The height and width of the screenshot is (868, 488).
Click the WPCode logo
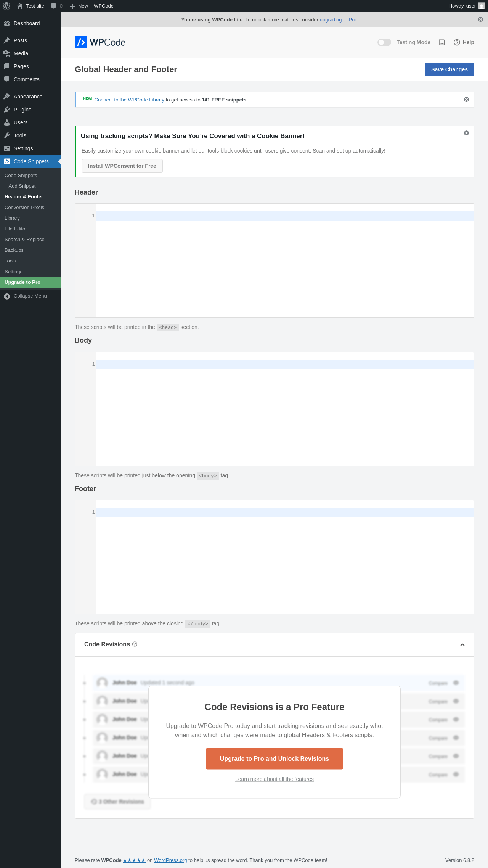click(100, 42)
